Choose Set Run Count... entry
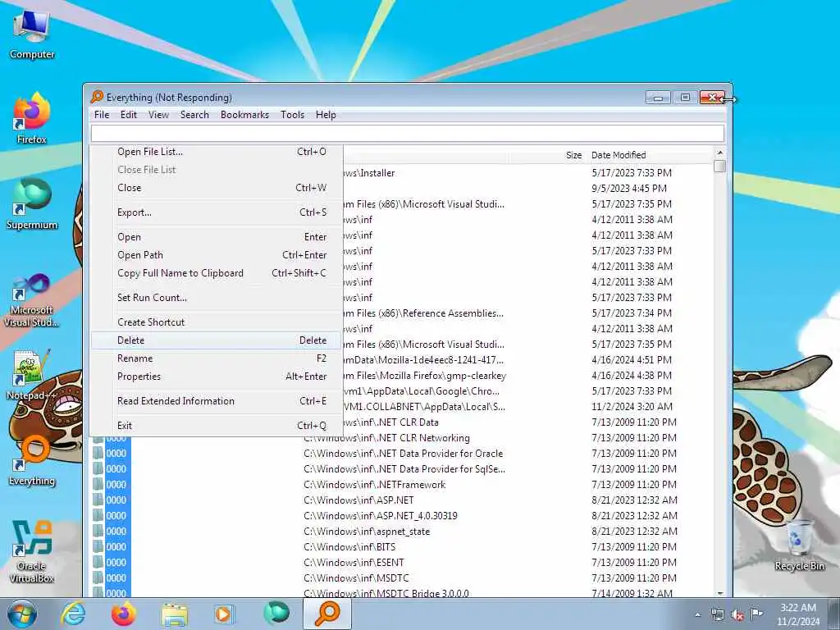Screen dimensions: 840x630 coord(216,297)
